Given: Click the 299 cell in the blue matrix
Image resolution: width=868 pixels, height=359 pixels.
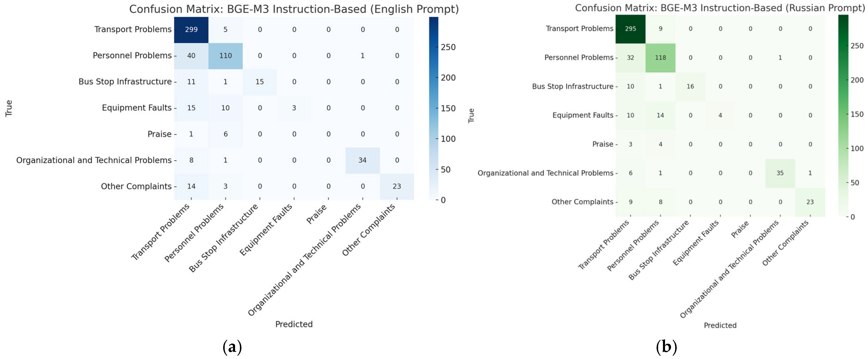Looking at the screenshot, I should 191,30.
